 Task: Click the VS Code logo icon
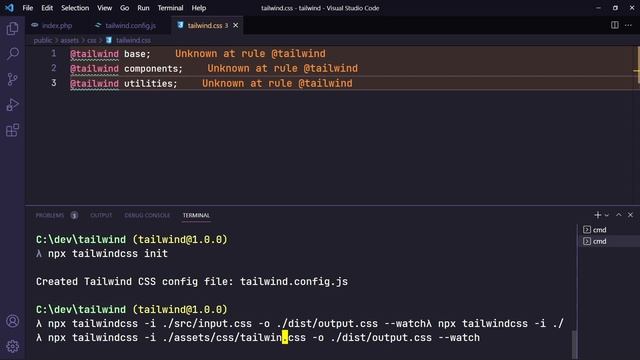9,8
